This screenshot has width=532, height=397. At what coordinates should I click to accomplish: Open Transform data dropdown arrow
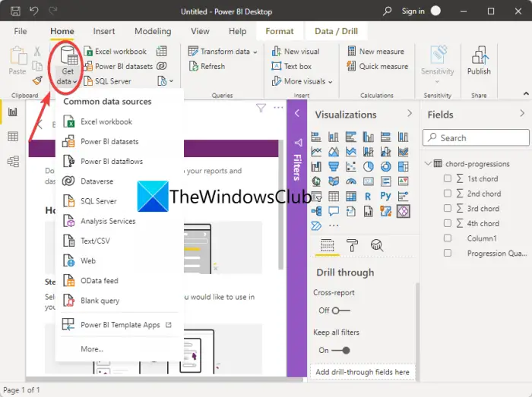255,52
